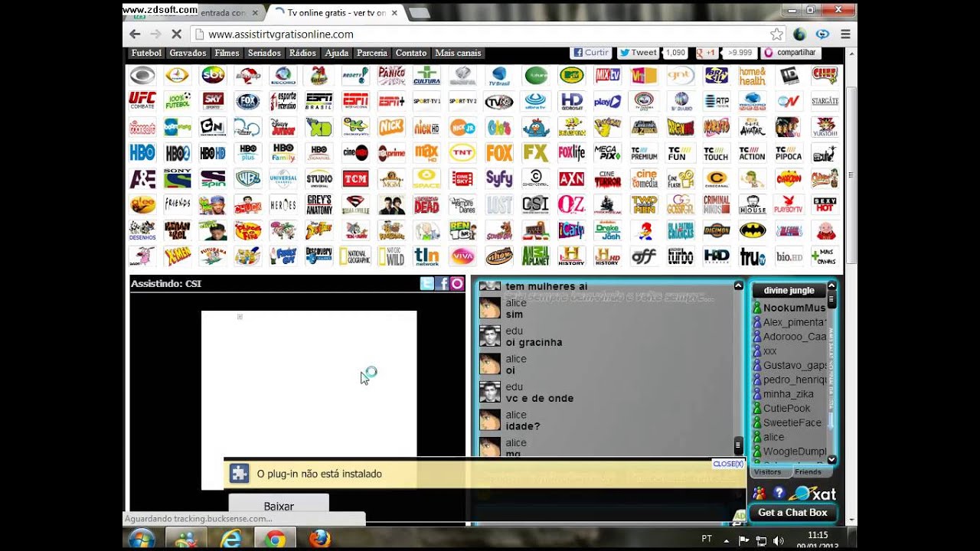
Task: Choose the ESPN Brasil channel icon
Action: click(319, 101)
